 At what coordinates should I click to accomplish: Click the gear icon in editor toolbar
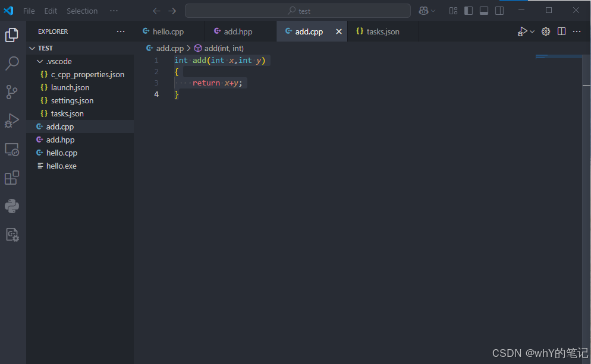tap(546, 31)
